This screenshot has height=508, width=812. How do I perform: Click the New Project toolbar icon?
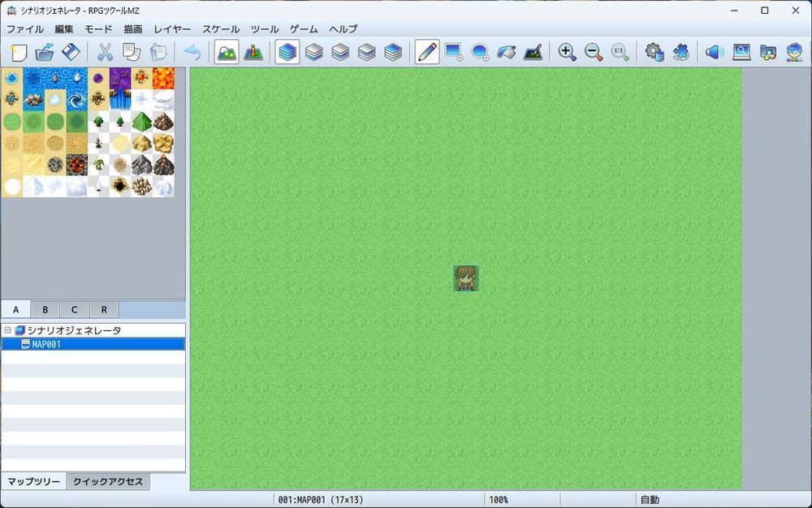[x=19, y=52]
